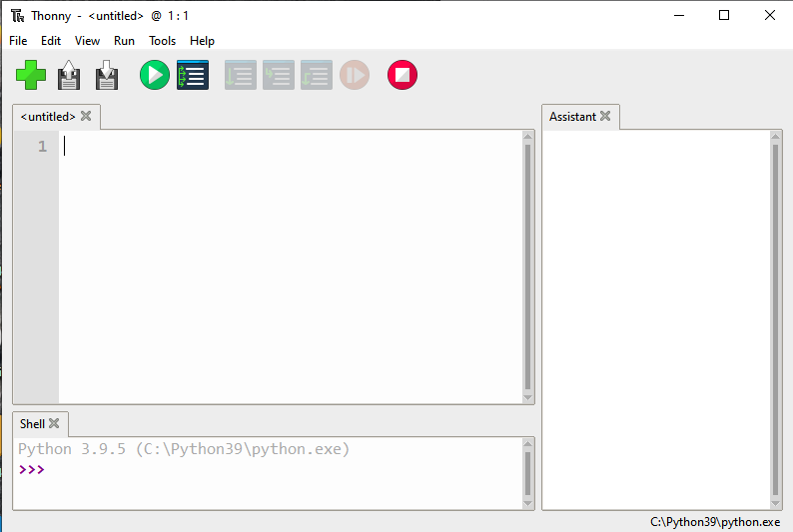Click the Resume debugging icon

(355, 75)
